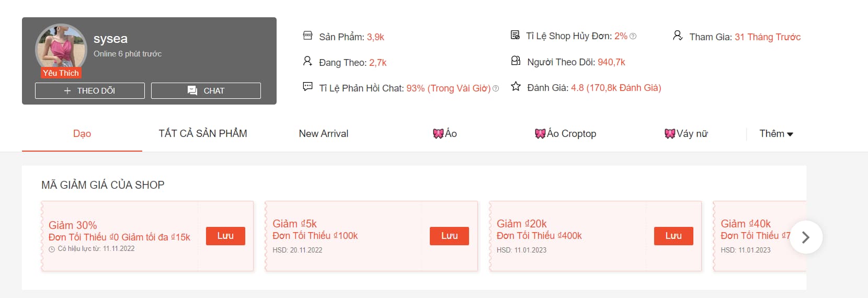The height and width of the screenshot is (298, 868).
Task: Click the star icon beside Đánh Giá
Action: [516, 86]
